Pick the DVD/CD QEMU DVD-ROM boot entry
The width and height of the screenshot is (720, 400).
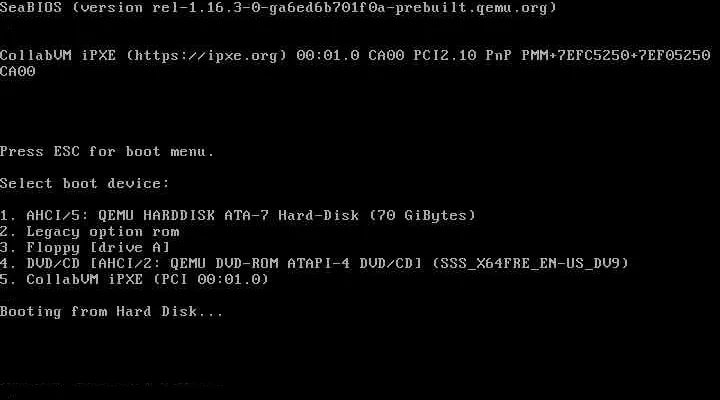314,264
